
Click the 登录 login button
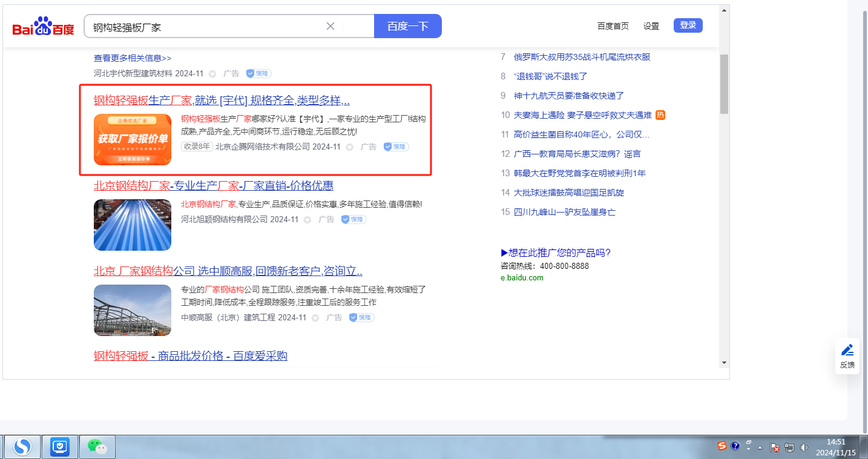coord(688,25)
